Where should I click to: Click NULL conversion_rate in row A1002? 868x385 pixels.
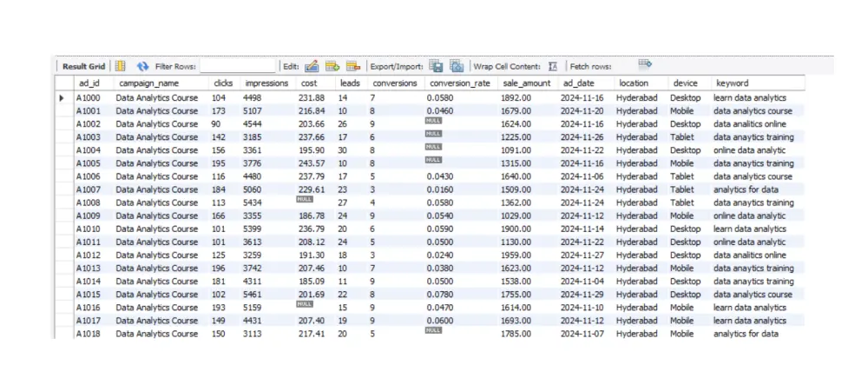pyautogui.click(x=433, y=120)
